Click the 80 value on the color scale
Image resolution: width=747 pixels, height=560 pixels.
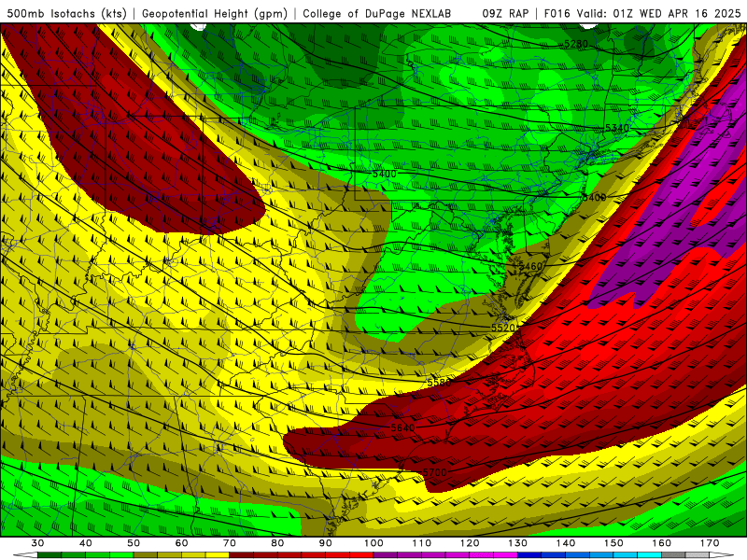tap(277, 543)
